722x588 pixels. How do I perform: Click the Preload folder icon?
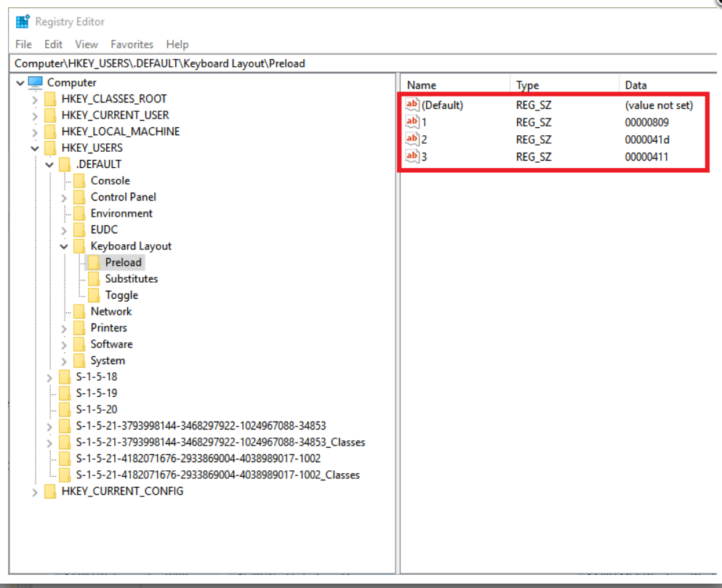94,262
